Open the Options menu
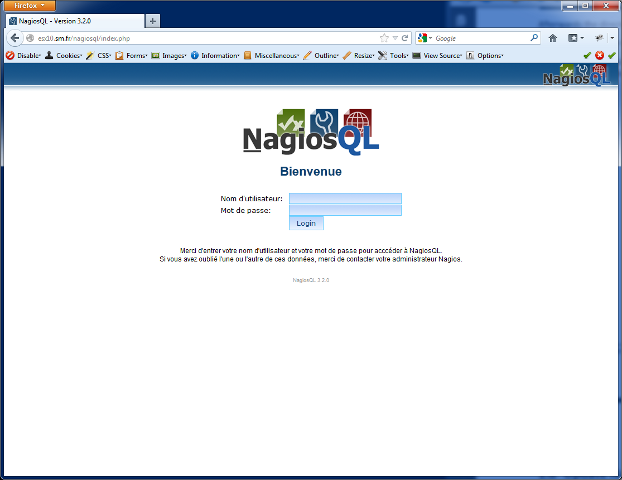Screen dimensions: 622x480 coord(485,56)
